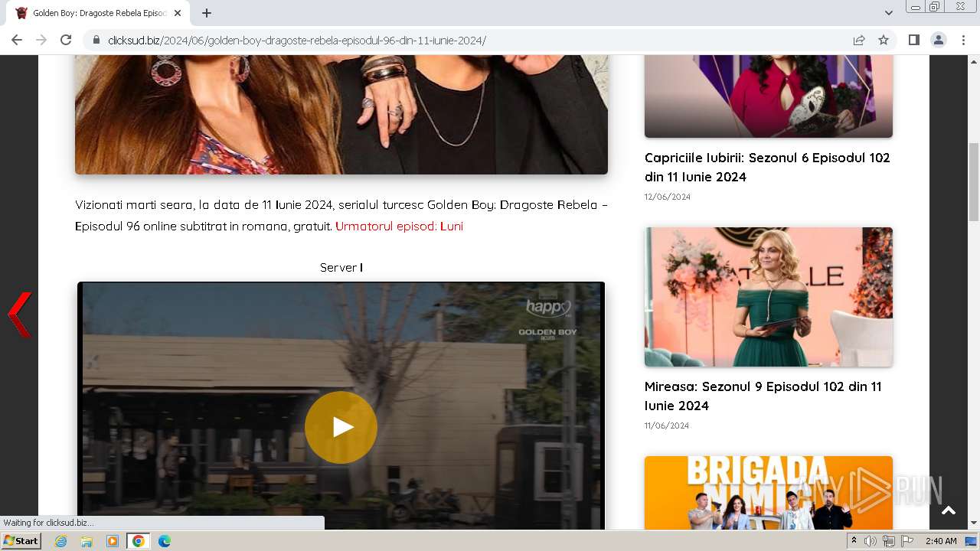Viewport: 980px width, 551px height.
Task: Open Chrome's three-dot menu
Action: point(963,40)
